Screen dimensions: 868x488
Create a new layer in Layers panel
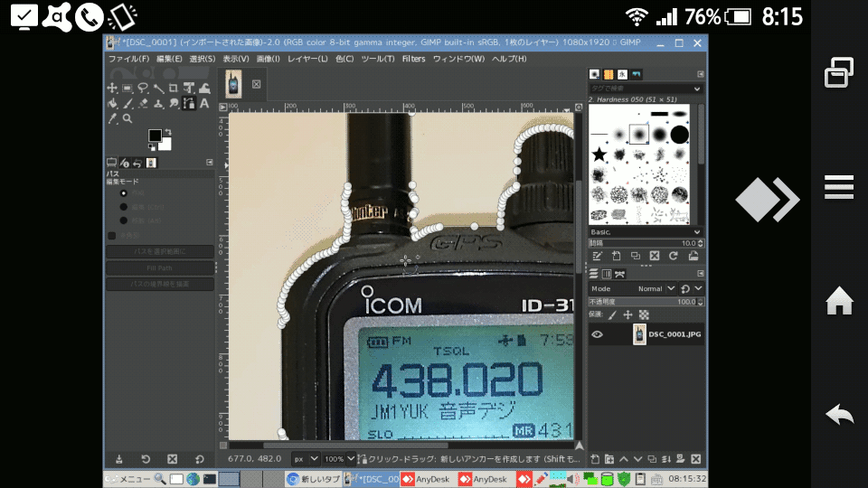[x=595, y=459]
